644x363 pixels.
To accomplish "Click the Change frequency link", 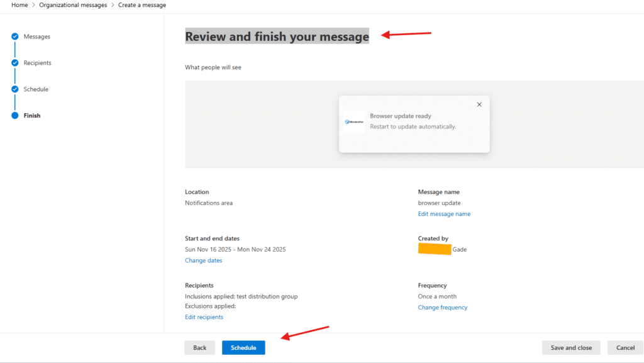I will pyautogui.click(x=443, y=308).
